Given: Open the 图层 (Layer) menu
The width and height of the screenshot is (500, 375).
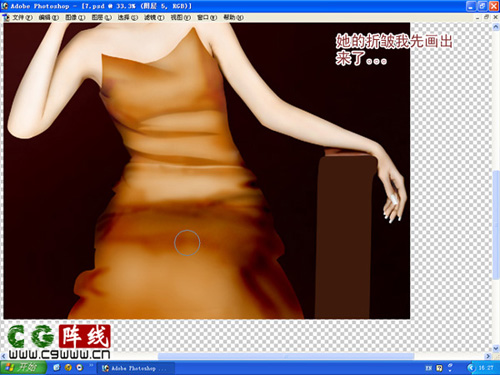Looking at the screenshot, I should (x=101, y=17).
